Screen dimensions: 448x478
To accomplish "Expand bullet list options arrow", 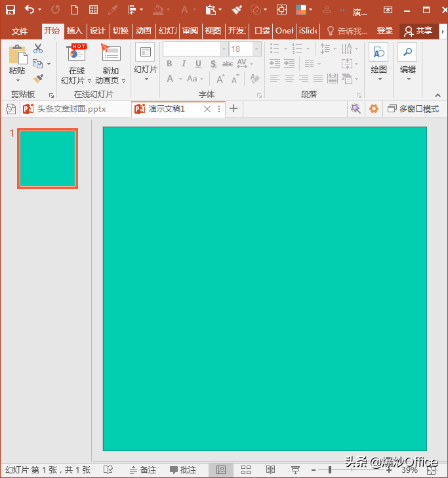I will tap(286, 49).
